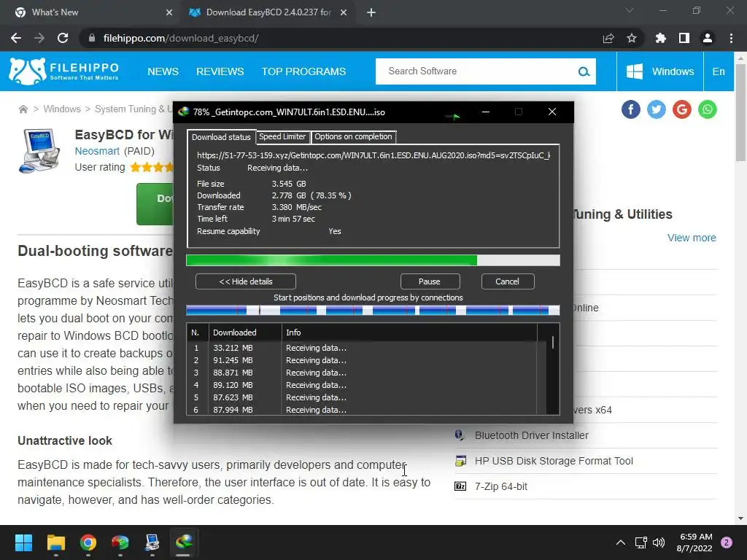Open File Explorer from taskbar
Screen dimensions: 747x560
[x=55, y=542]
